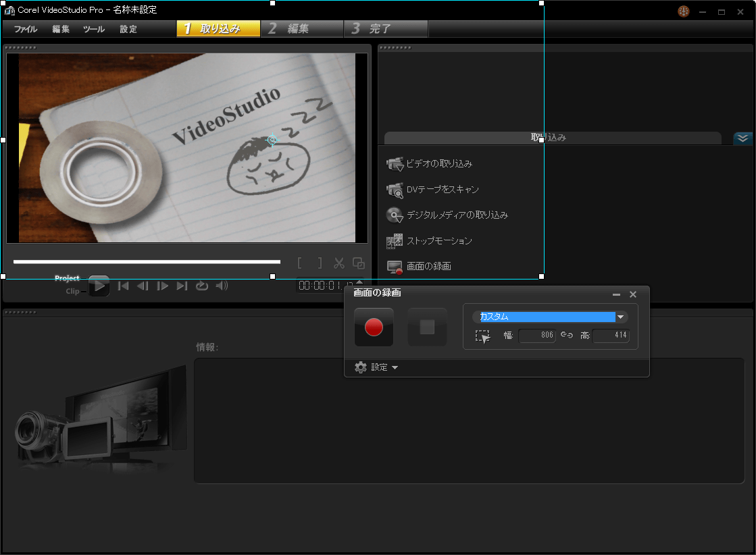Open ストップモーション capture option
The height and width of the screenshot is (555, 756).
(x=438, y=240)
